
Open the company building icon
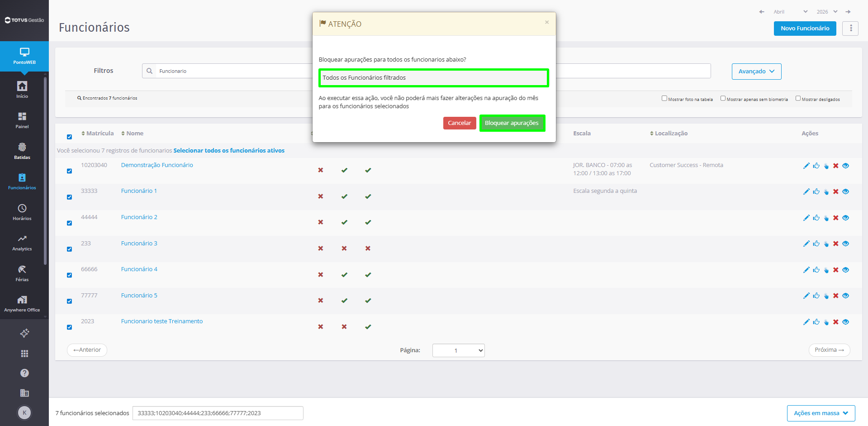[x=24, y=393]
